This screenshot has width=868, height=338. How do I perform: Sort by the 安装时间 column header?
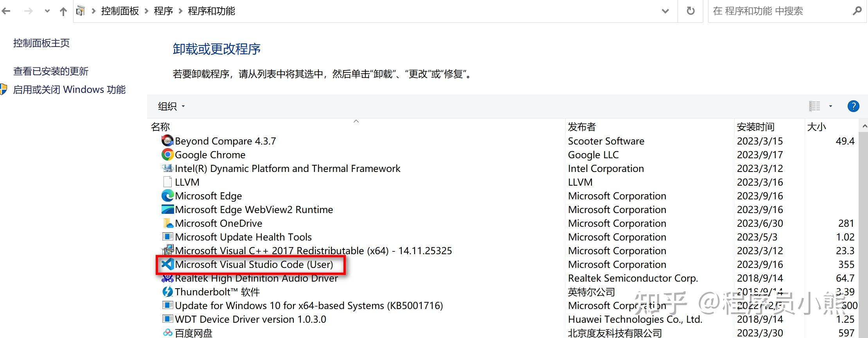click(x=755, y=127)
